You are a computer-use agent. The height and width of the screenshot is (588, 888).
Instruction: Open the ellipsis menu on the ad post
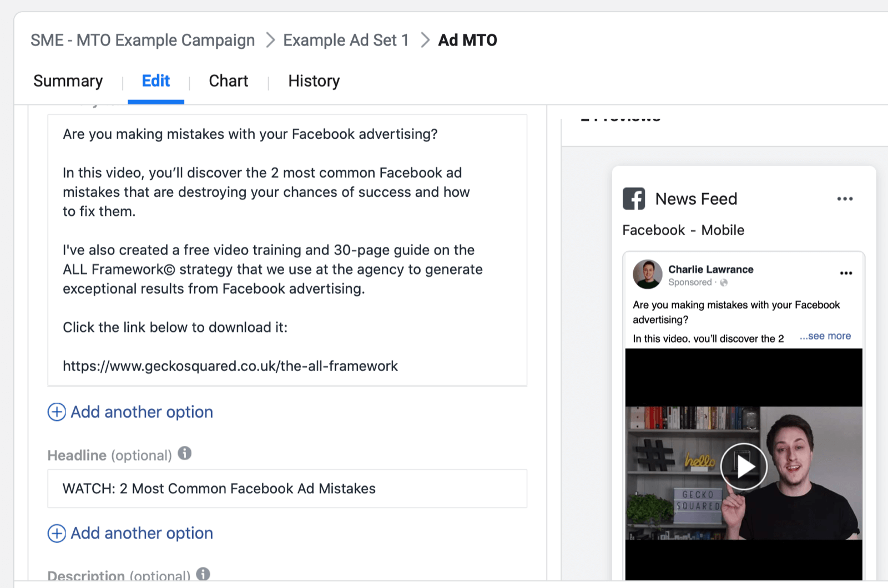(846, 272)
